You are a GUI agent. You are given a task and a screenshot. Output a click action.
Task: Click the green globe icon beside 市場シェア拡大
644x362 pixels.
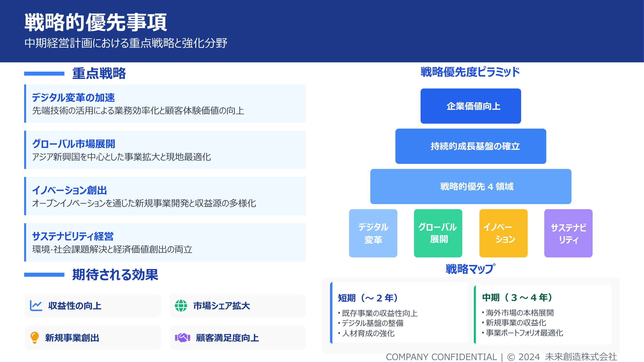point(181,305)
